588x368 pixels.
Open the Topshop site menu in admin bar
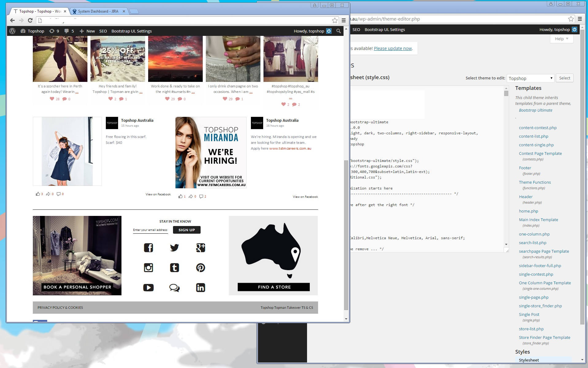click(x=32, y=31)
